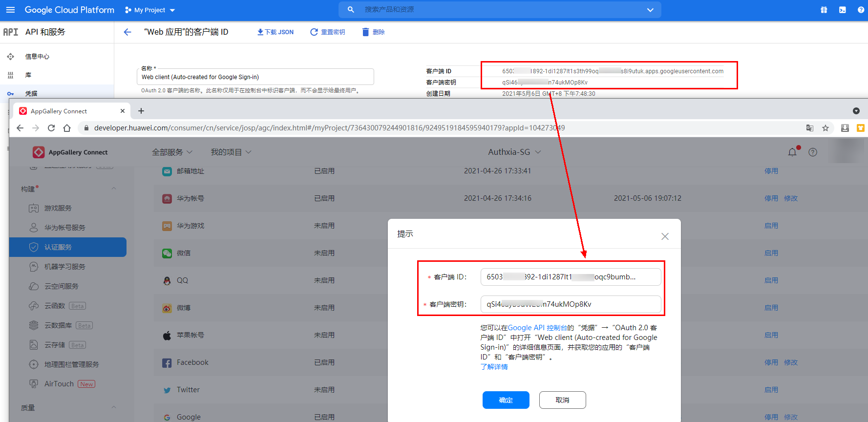Open the 全部服务 dropdown menu
The width and height of the screenshot is (868, 422).
[172, 152]
